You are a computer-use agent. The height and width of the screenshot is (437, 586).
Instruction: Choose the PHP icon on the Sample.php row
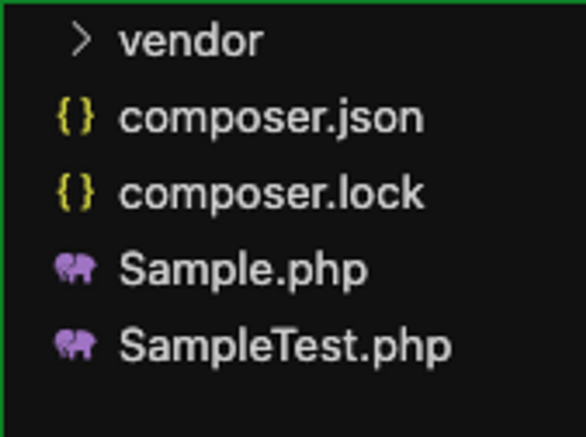pyautogui.click(x=76, y=268)
